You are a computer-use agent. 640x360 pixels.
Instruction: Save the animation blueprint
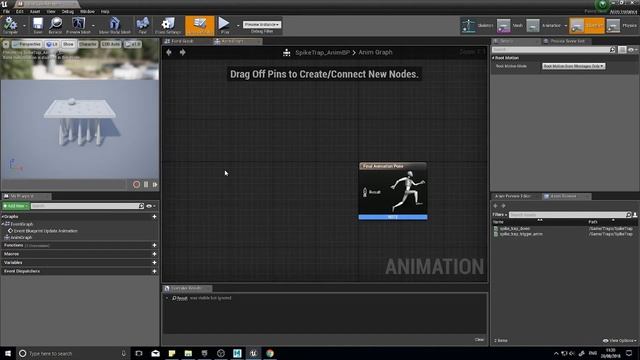tap(38, 24)
